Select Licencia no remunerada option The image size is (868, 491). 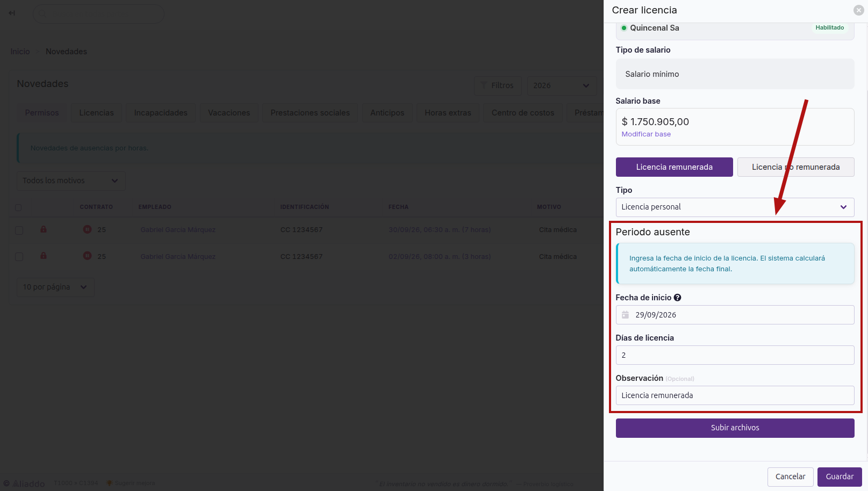[x=795, y=167]
